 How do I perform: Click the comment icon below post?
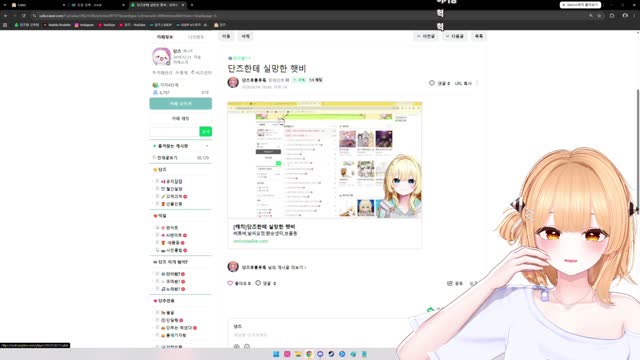tap(258, 282)
